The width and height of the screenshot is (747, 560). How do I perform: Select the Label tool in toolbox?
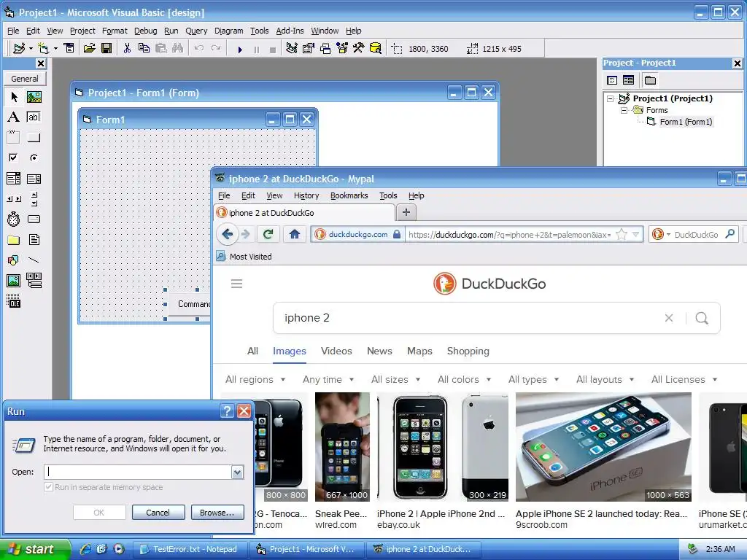pyautogui.click(x=14, y=117)
